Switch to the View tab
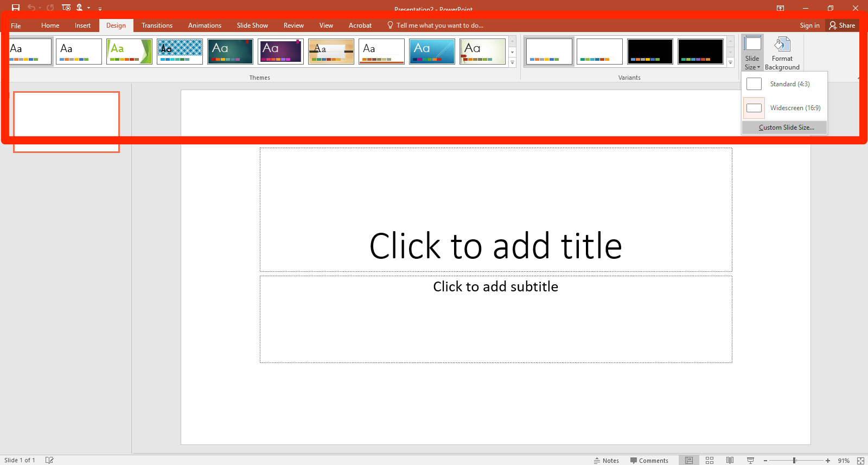The width and height of the screenshot is (868, 465). 326,26
